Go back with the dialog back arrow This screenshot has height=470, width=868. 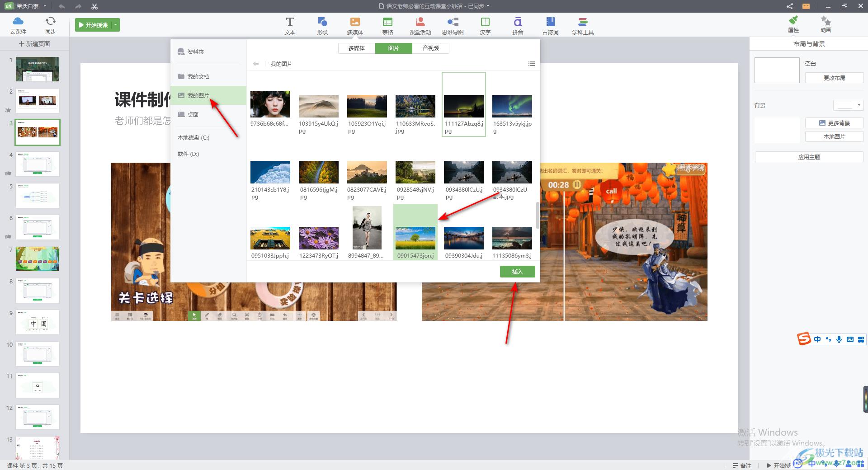[256, 64]
